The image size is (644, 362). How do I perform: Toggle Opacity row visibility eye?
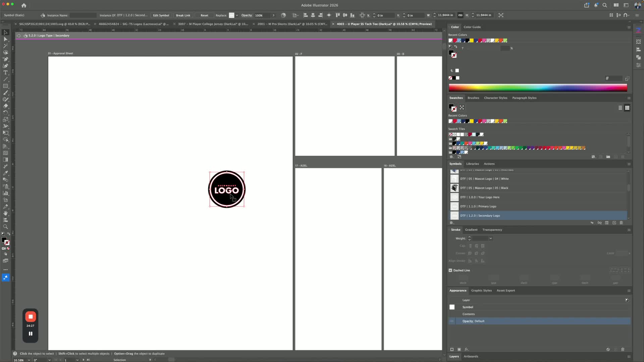click(x=452, y=321)
